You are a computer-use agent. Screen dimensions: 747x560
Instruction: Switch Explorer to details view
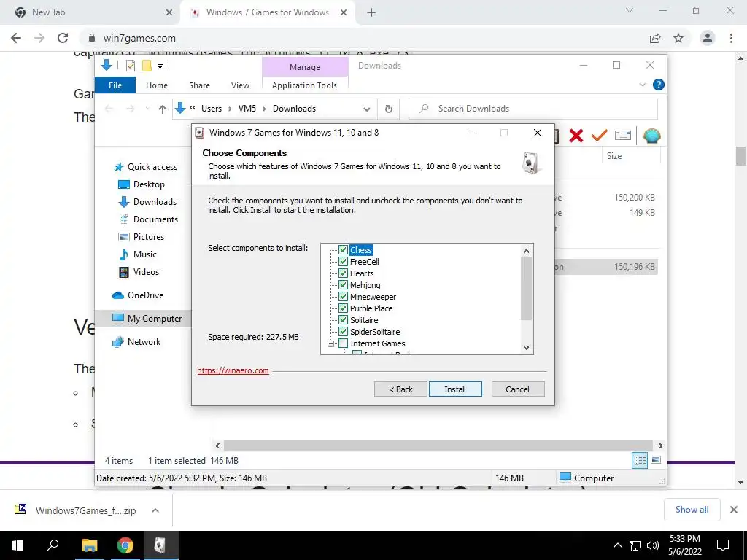[640, 461]
